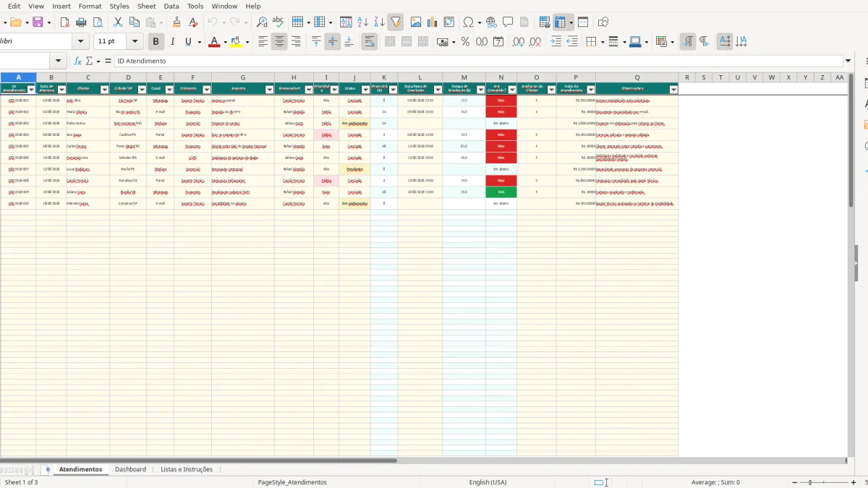Viewport: 868px width, 488px height.
Task: Apply yellow Background Color button
Action: click(x=236, y=42)
